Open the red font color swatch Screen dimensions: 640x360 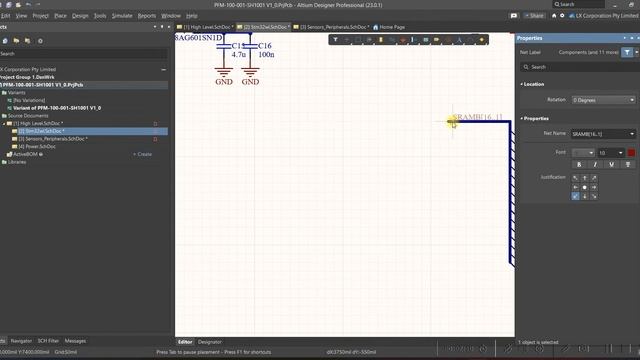coord(631,153)
